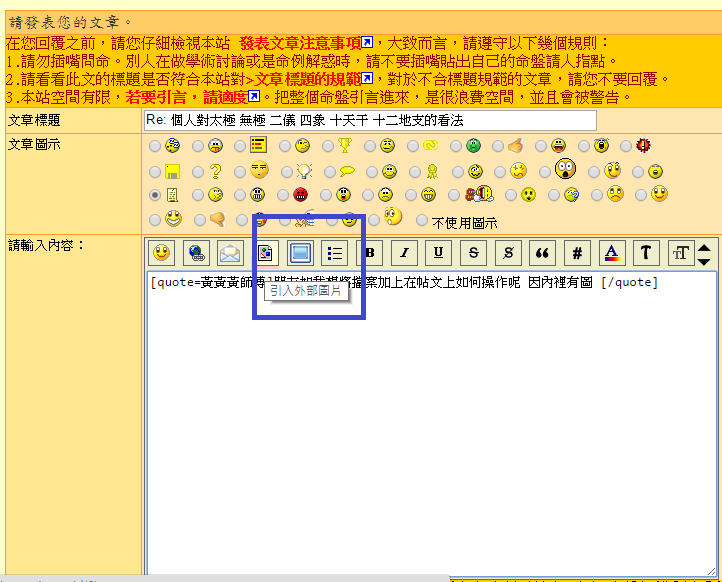This screenshot has width=722, height=582.
Task: Insert email link with the envelope icon
Action: (x=230, y=253)
